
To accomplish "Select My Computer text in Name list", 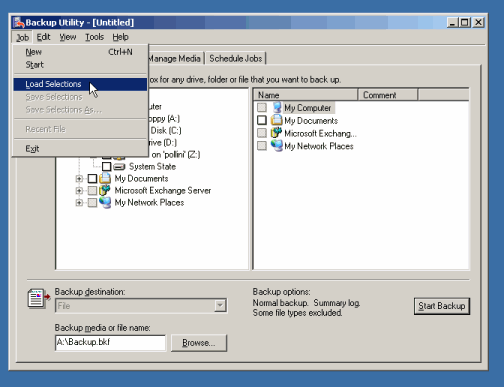I will (x=308, y=108).
